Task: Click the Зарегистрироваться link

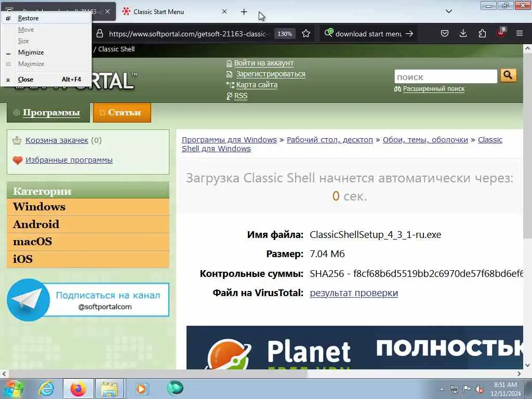Action: (271, 74)
